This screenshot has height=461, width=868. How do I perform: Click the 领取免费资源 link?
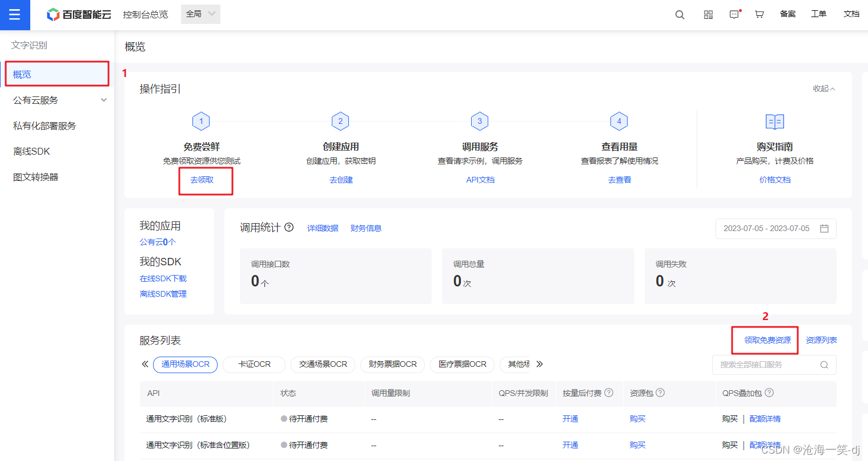(767, 340)
